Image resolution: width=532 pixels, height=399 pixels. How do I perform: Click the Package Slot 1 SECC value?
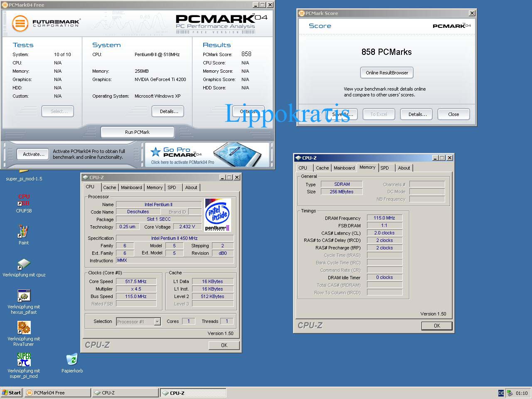[159, 219]
